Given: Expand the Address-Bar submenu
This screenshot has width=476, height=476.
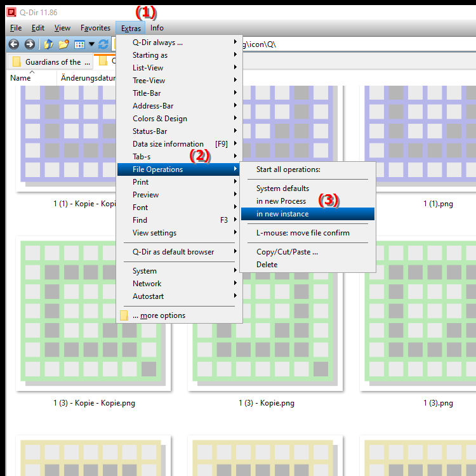Looking at the screenshot, I should pos(178,106).
